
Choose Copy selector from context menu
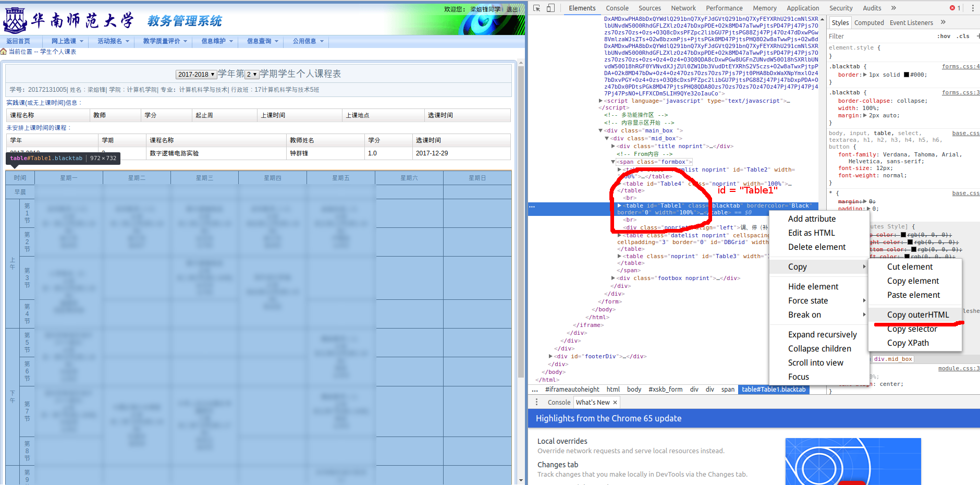tap(913, 329)
